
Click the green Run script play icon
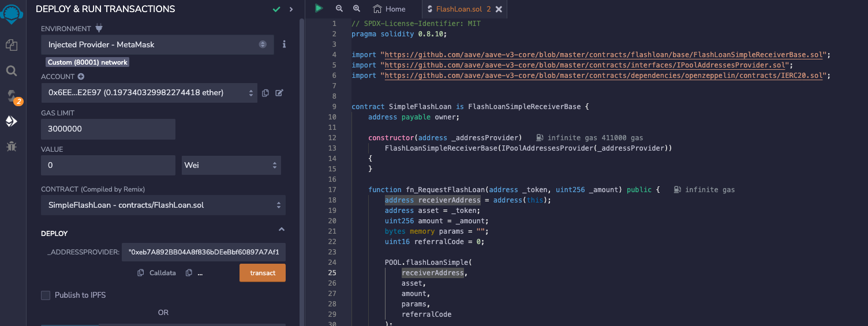pos(319,9)
